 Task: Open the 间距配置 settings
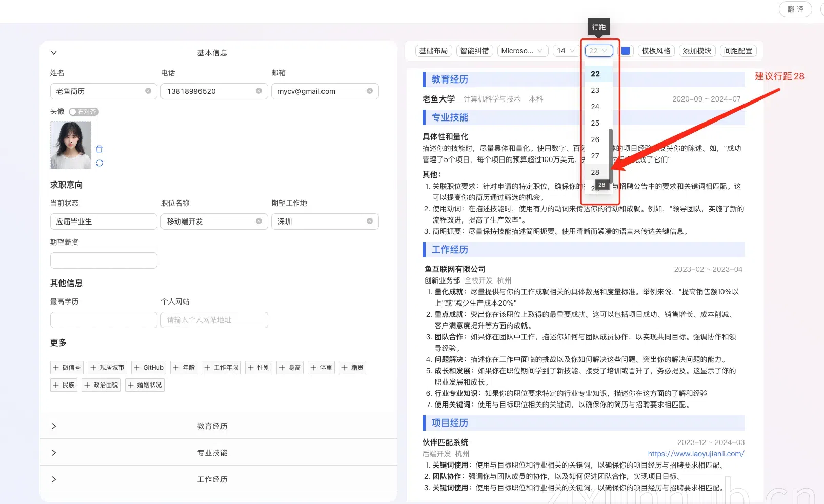tap(738, 51)
